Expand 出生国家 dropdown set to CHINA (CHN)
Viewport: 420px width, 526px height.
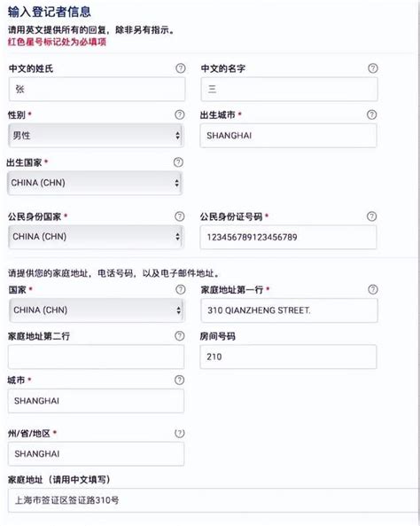tap(95, 183)
